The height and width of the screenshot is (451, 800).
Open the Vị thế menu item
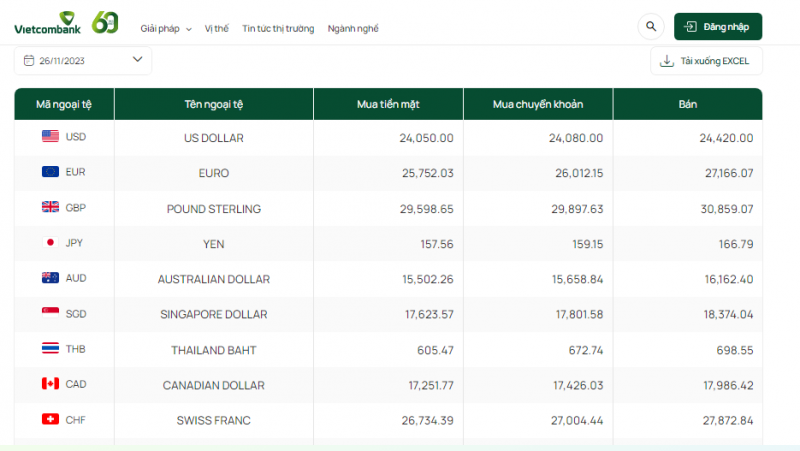216,29
